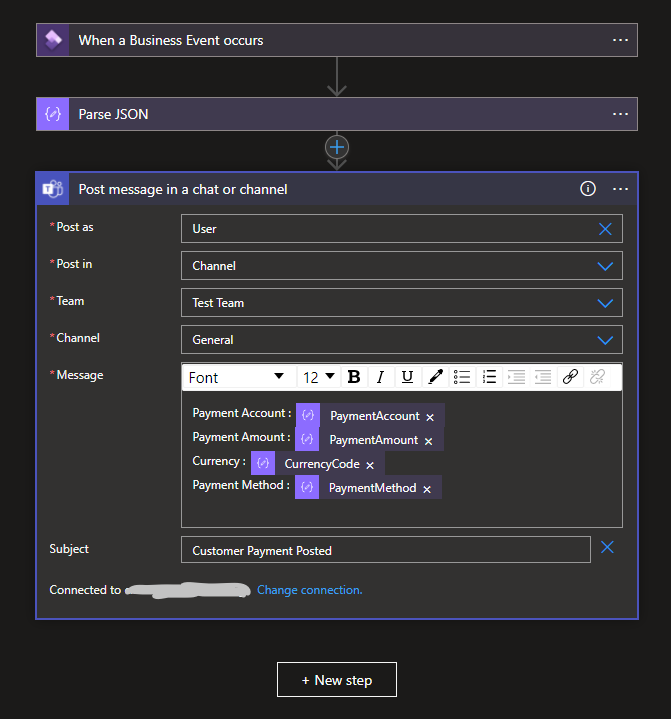Expand the Post in Channel dropdown
This screenshot has width=671, height=719.
[x=604, y=266]
